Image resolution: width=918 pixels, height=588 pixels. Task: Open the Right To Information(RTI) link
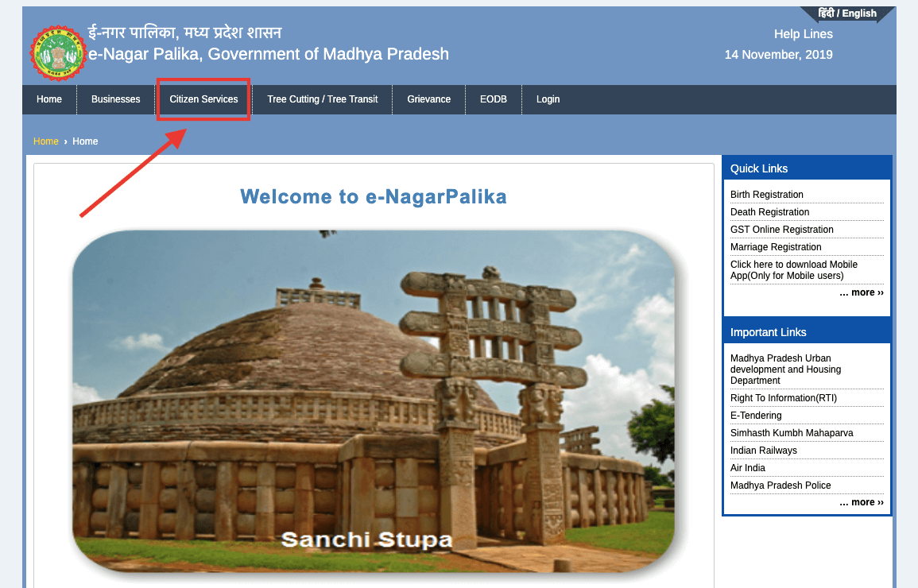(x=783, y=398)
